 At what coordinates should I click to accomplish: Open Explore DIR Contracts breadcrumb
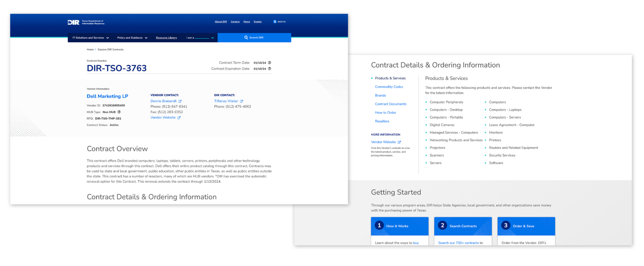click(111, 49)
